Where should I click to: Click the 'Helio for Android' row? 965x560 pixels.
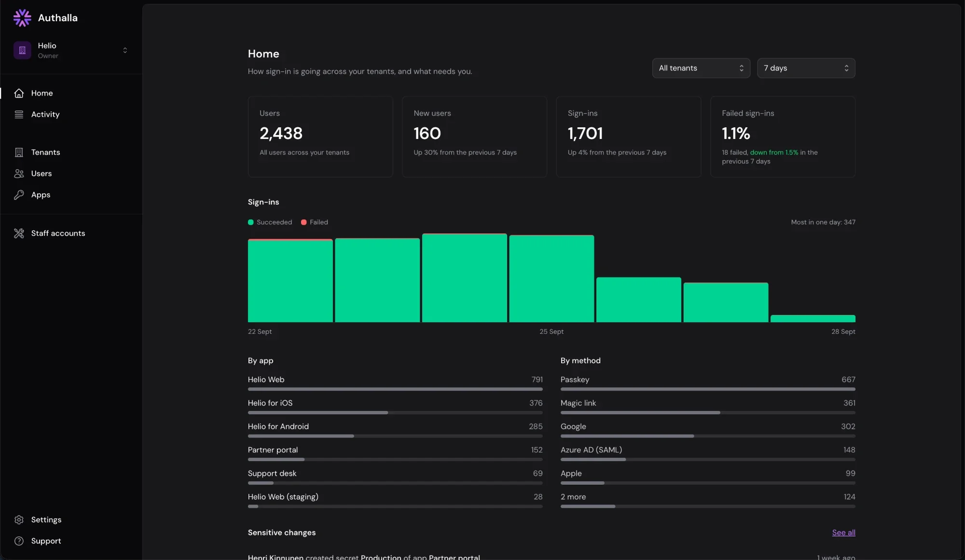click(395, 430)
